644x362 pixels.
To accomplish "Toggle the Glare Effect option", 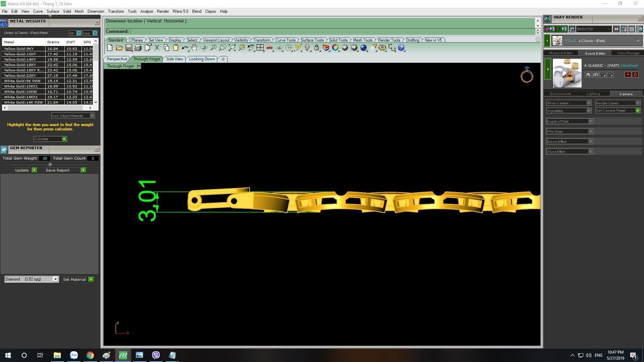I will click(570, 152).
